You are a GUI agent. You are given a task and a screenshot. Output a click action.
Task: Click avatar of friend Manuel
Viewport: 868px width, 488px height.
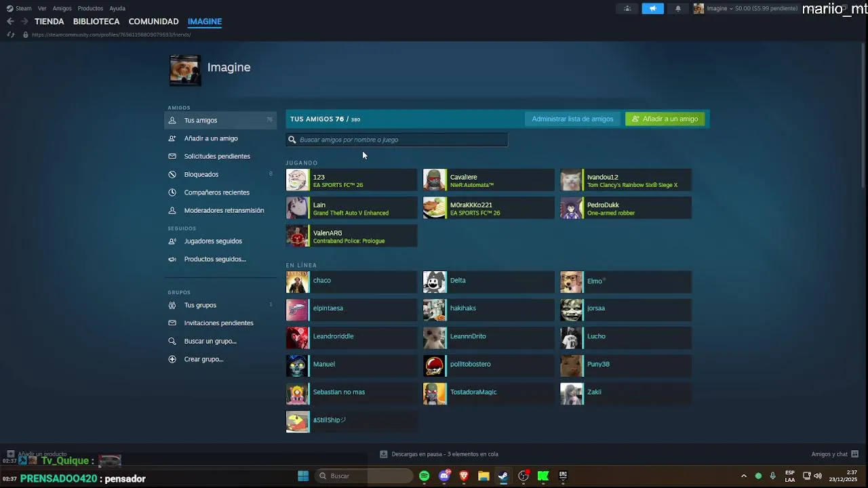(x=298, y=366)
